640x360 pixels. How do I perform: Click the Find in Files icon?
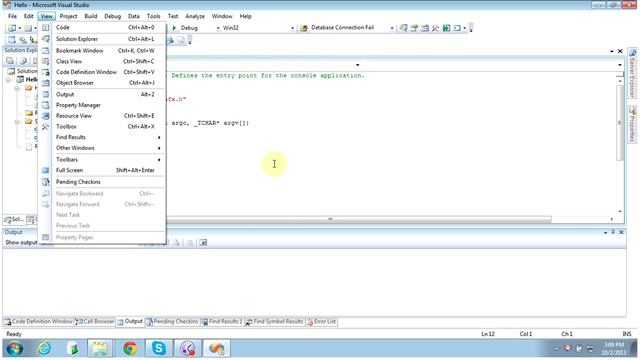point(303,28)
